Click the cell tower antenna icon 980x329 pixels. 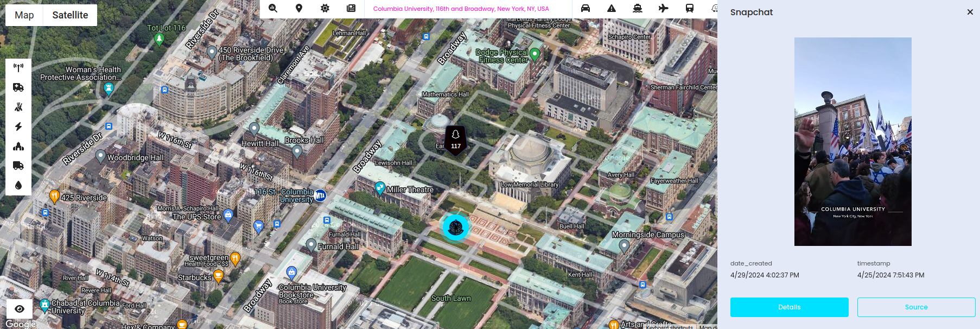coord(18,68)
